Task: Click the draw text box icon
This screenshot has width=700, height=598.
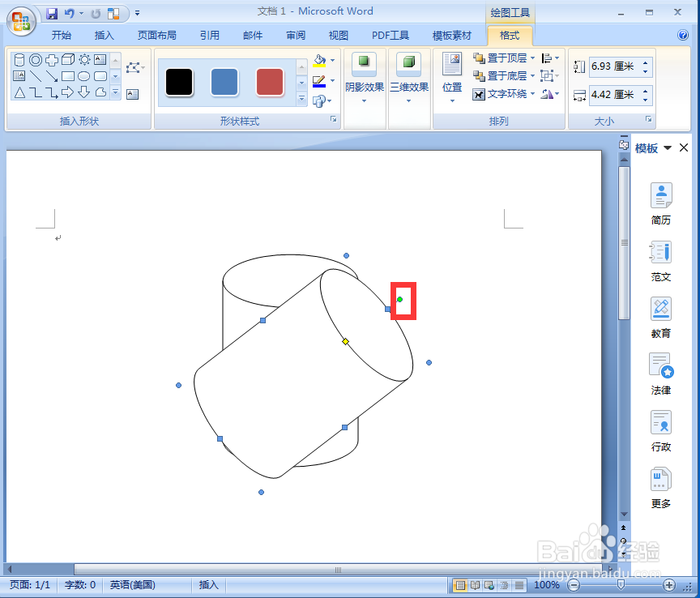Action: pos(133,94)
